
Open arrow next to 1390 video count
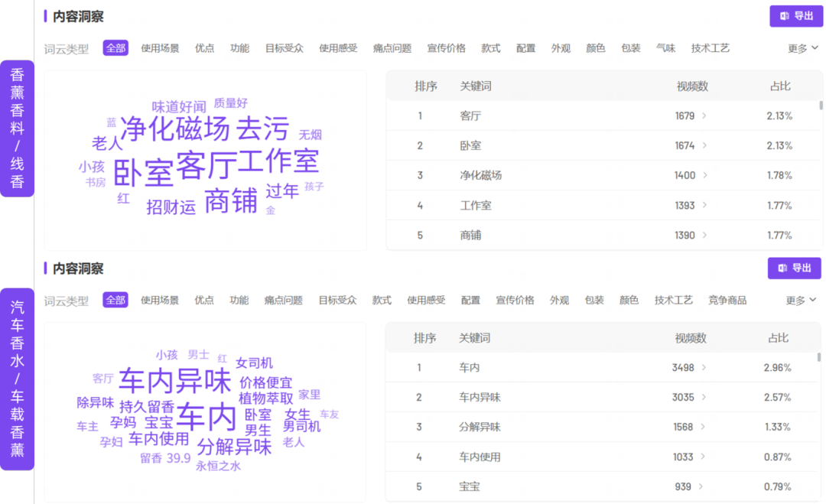(704, 235)
